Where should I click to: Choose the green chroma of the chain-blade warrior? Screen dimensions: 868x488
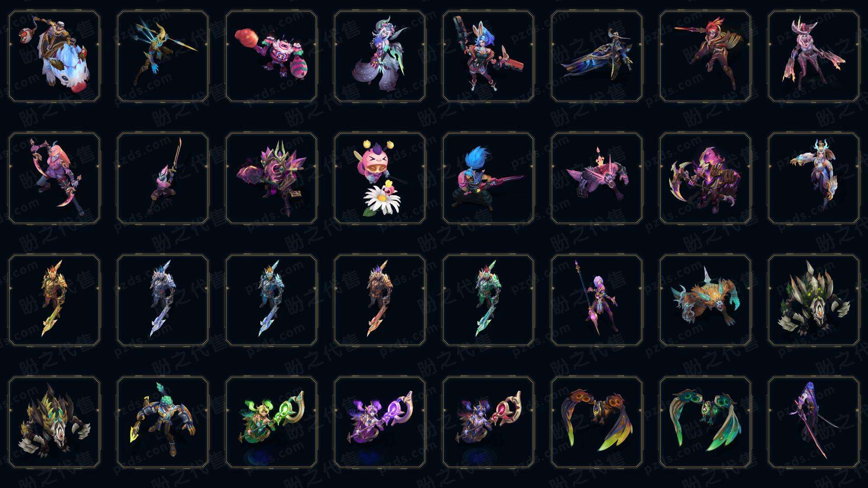pos(488,300)
